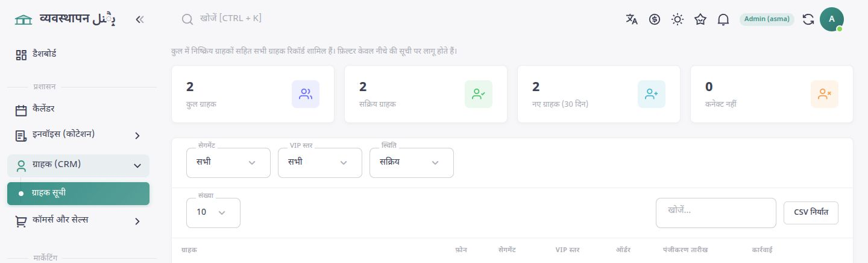Click the व्यवस्थापन building logo icon
868x263 pixels.
click(24, 19)
